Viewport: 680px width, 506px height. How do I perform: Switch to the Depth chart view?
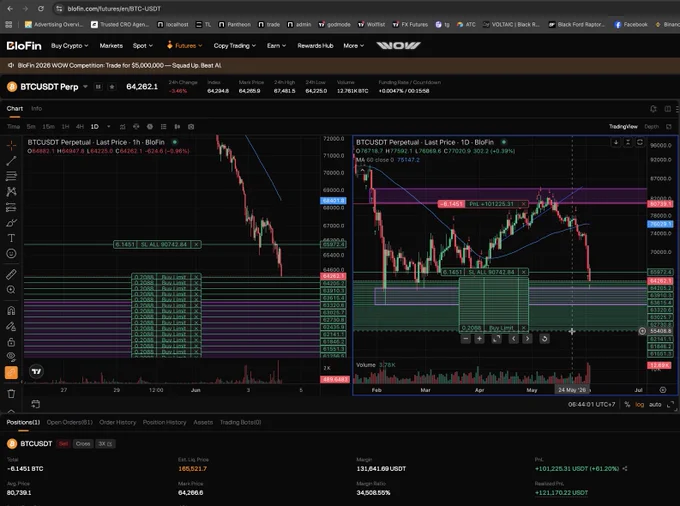pyautogui.click(x=651, y=127)
